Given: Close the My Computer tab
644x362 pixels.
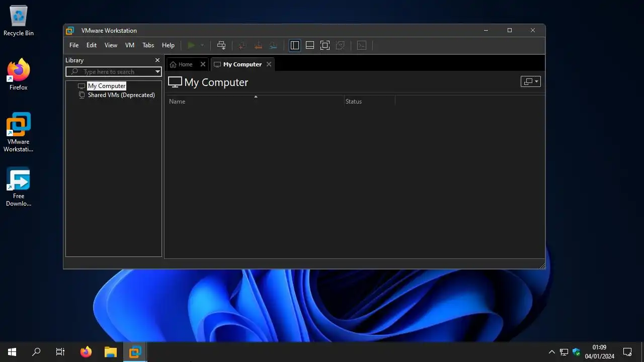Looking at the screenshot, I should pyautogui.click(x=269, y=64).
